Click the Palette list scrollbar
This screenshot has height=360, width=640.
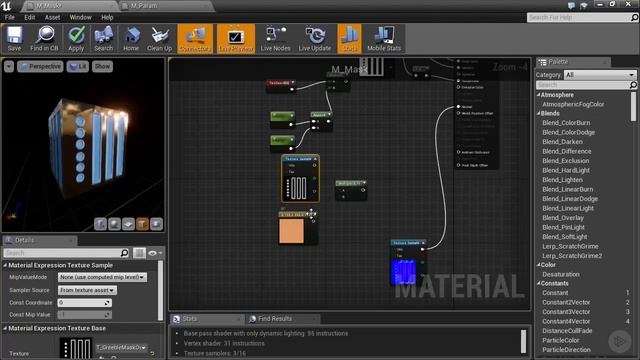[x=634, y=106]
